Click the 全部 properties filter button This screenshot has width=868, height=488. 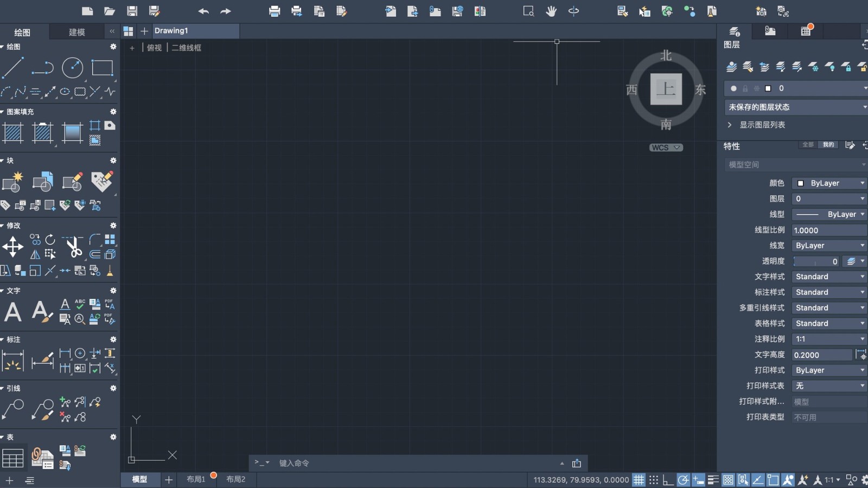[808, 145]
